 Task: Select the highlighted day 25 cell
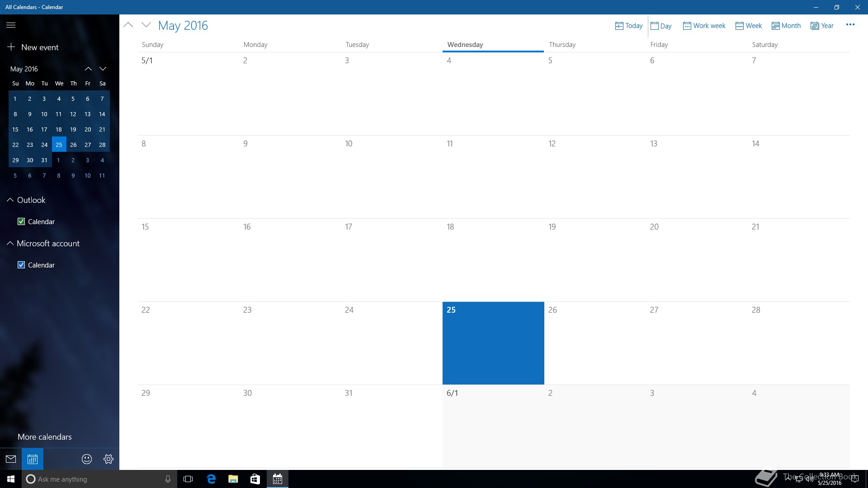pos(493,343)
